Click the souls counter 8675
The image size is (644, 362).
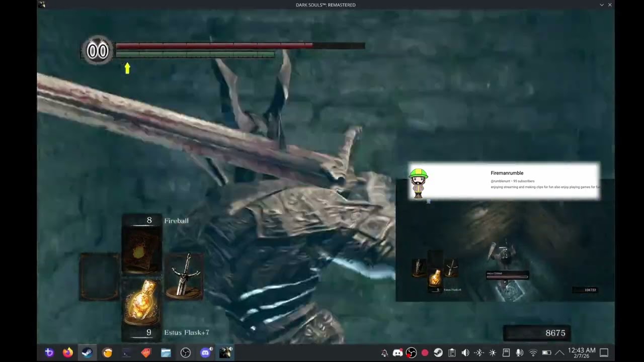(x=537, y=333)
